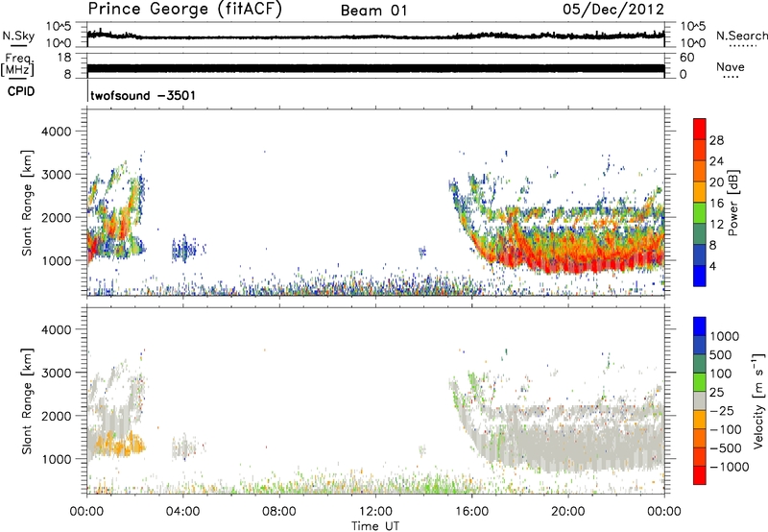Click the date '05/Dec/2012'
The height and width of the screenshot is (532, 768).
pos(613,10)
